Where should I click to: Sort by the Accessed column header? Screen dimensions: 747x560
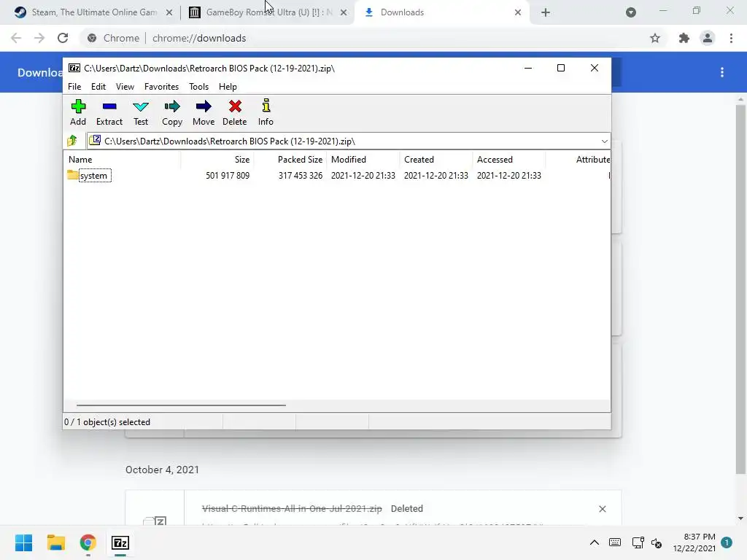[x=508, y=160]
